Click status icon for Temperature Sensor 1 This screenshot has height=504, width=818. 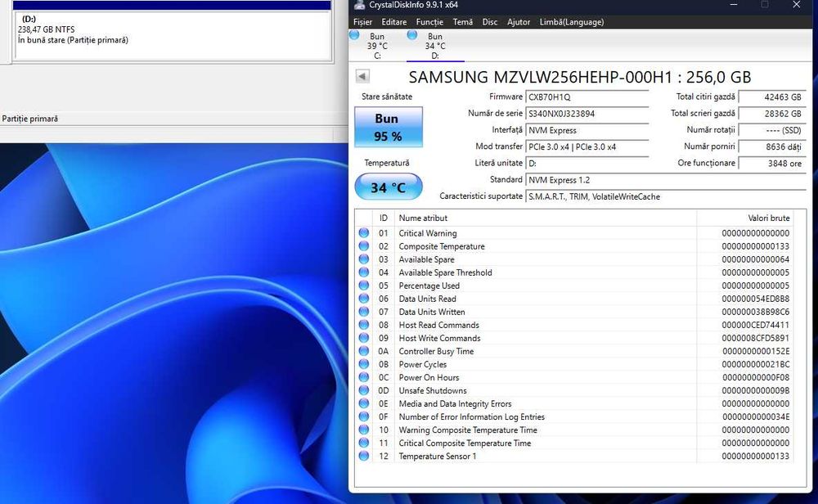pos(364,456)
